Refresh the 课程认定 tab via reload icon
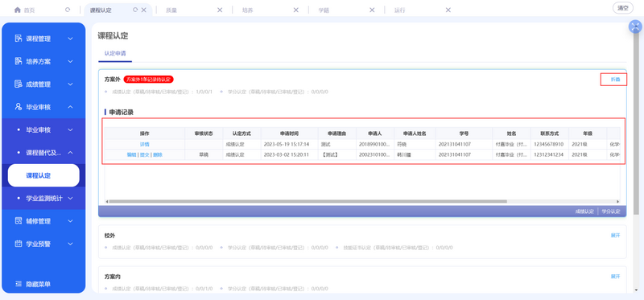 click(x=135, y=10)
